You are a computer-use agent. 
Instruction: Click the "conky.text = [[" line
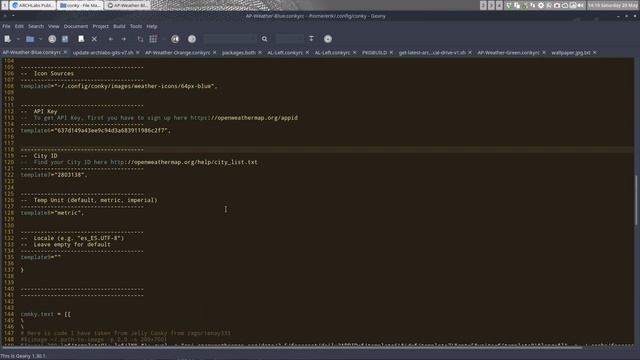tap(46, 314)
